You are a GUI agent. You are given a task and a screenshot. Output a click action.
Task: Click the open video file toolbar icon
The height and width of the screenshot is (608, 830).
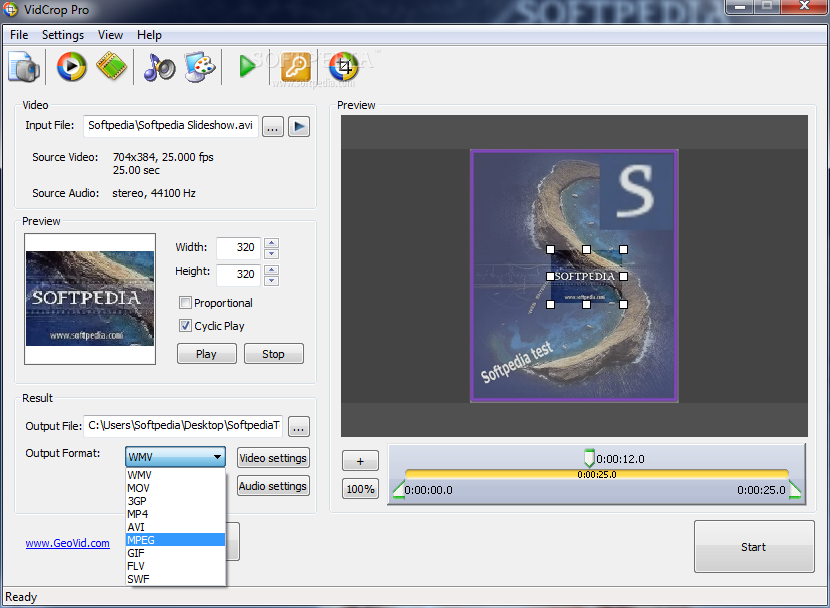pyautogui.click(x=24, y=67)
